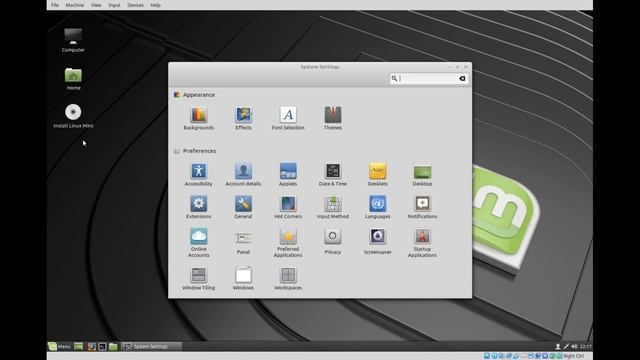This screenshot has width=640, height=360.
Task: Open the VirtualBox Machine menu
Action: point(75,5)
